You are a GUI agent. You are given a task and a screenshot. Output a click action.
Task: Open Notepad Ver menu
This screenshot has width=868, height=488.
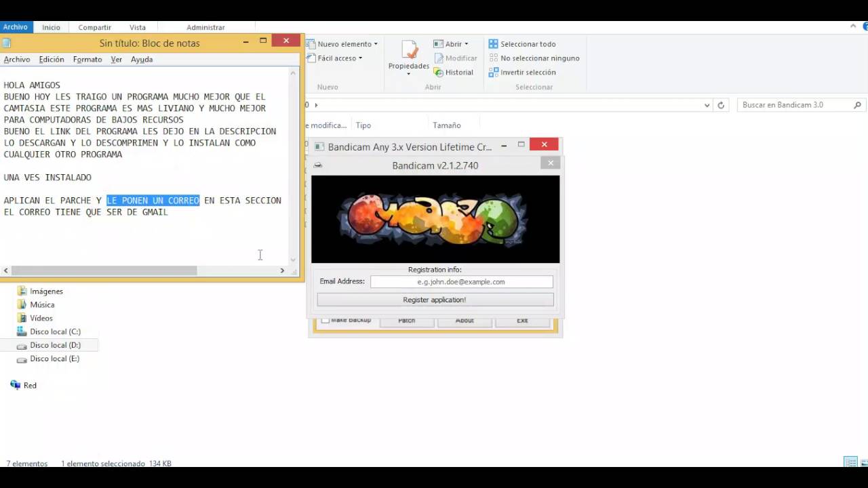[x=117, y=60]
